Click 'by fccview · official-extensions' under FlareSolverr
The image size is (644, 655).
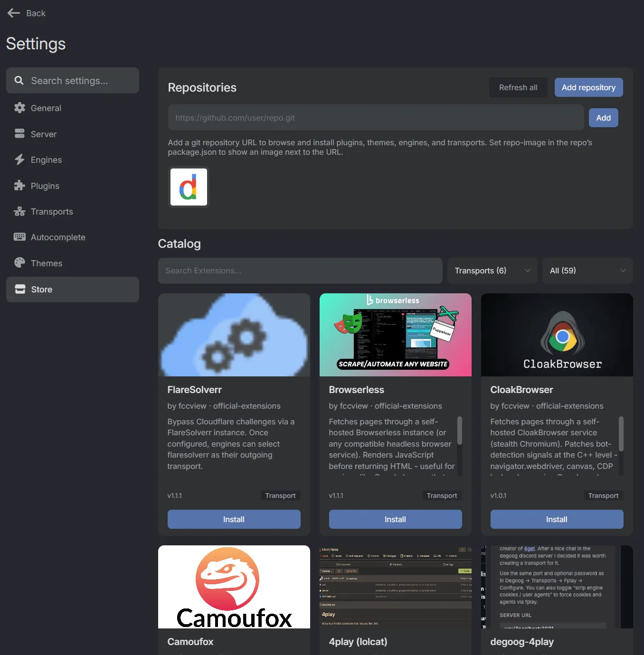(x=224, y=406)
